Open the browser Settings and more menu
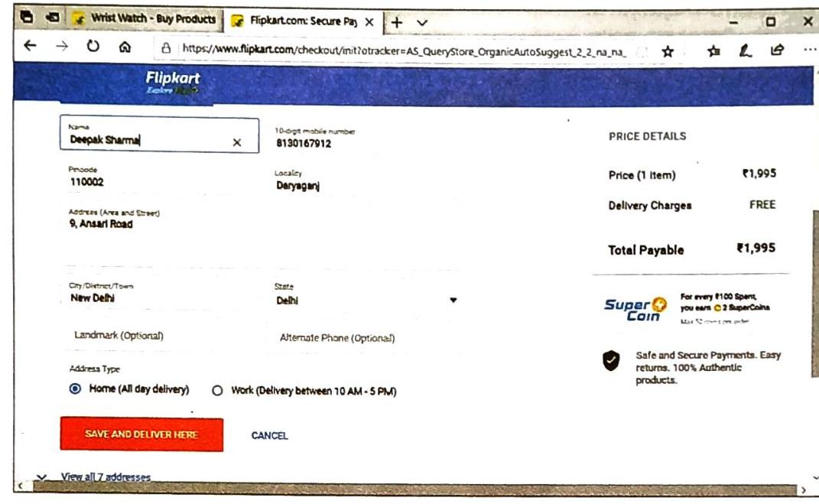819x504 pixels. tap(810, 50)
